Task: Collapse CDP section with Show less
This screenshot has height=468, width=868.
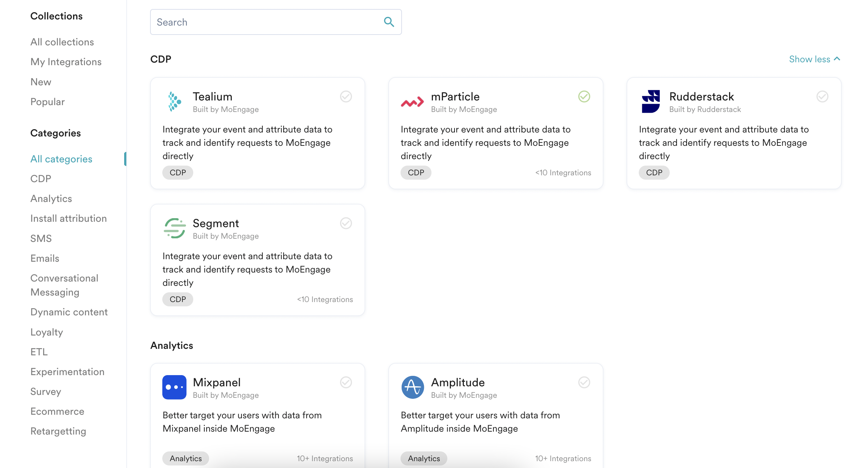Action: click(815, 59)
